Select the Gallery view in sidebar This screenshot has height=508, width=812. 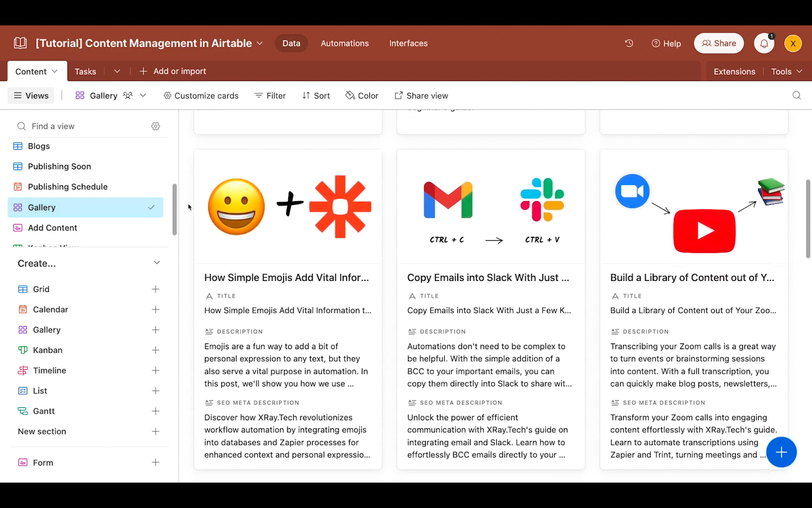pyautogui.click(x=85, y=207)
